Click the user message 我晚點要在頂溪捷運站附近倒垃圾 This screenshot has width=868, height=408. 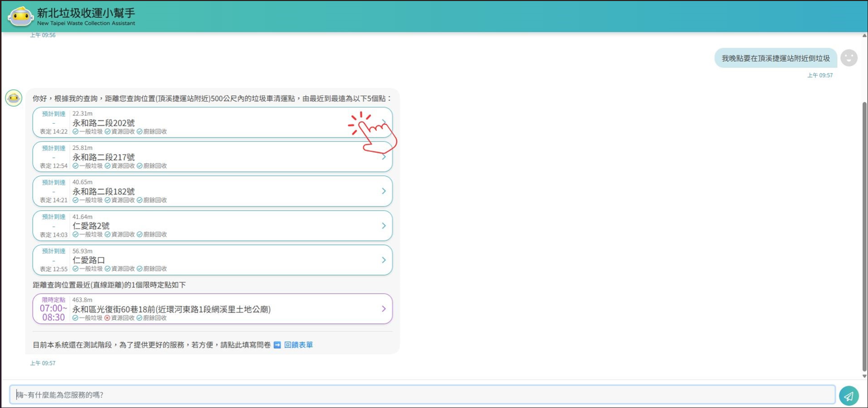[x=776, y=58]
